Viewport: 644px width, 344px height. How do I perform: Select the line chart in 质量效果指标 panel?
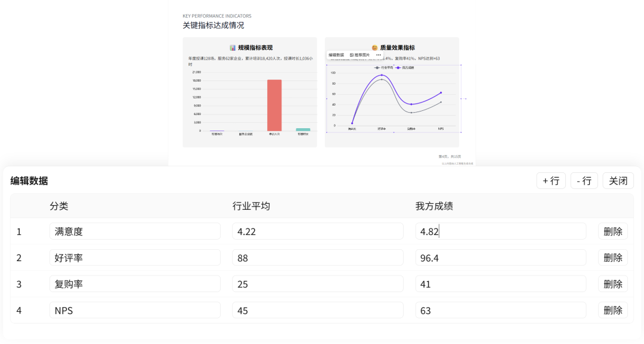[x=392, y=98]
